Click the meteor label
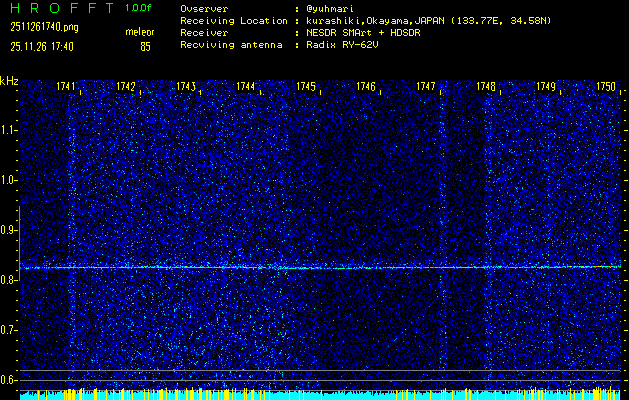The width and height of the screenshot is (629, 400). pyautogui.click(x=140, y=33)
